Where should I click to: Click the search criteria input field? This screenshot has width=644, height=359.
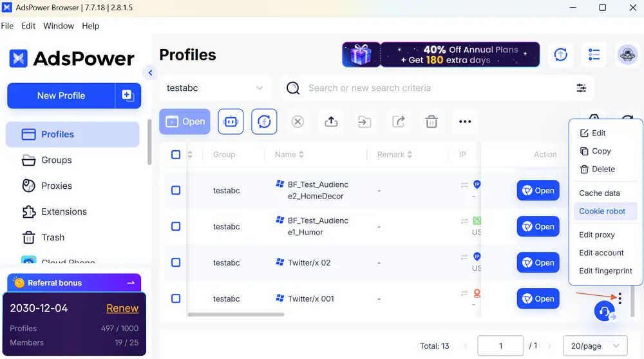431,88
